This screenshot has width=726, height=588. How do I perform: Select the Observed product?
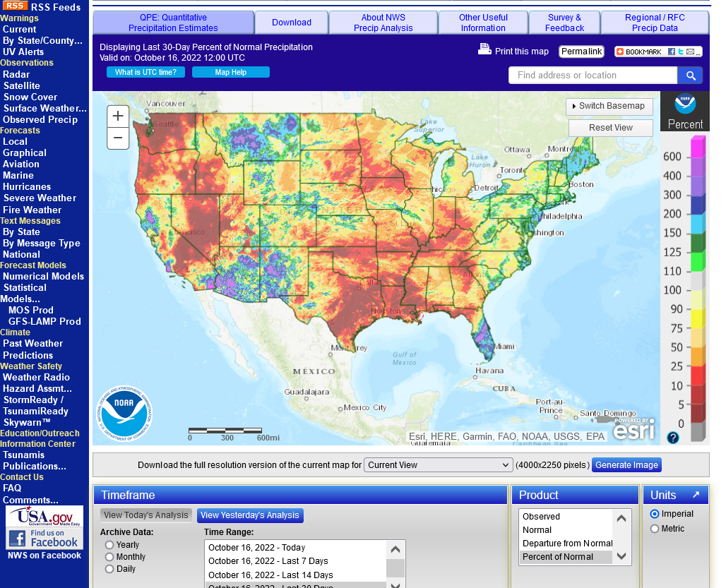pyautogui.click(x=566, y=517)
